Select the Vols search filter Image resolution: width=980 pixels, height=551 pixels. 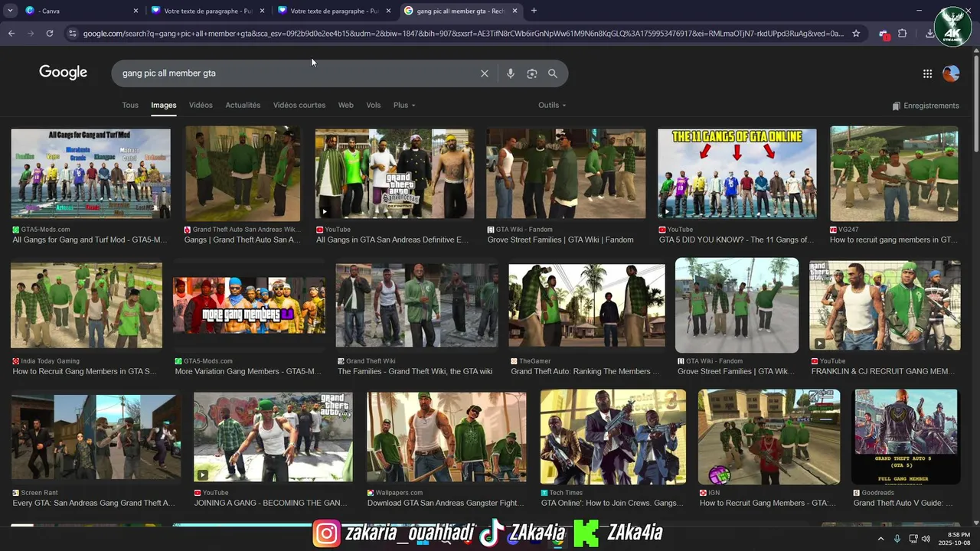pyautogui.click(x=373, y=105)
